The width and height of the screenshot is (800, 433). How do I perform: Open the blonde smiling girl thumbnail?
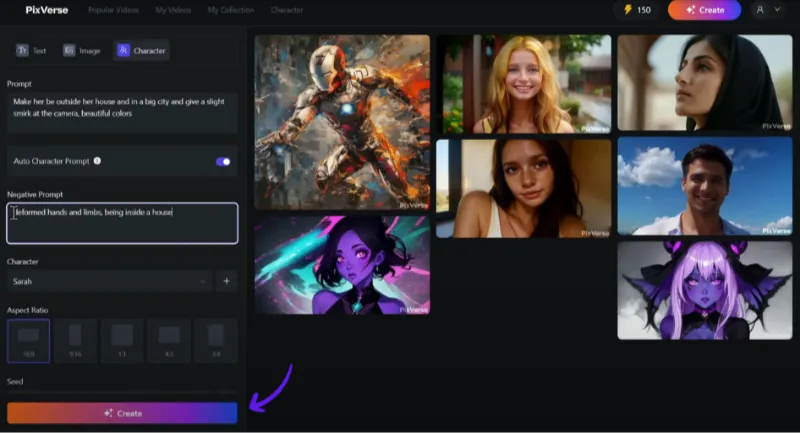point(523,84)
